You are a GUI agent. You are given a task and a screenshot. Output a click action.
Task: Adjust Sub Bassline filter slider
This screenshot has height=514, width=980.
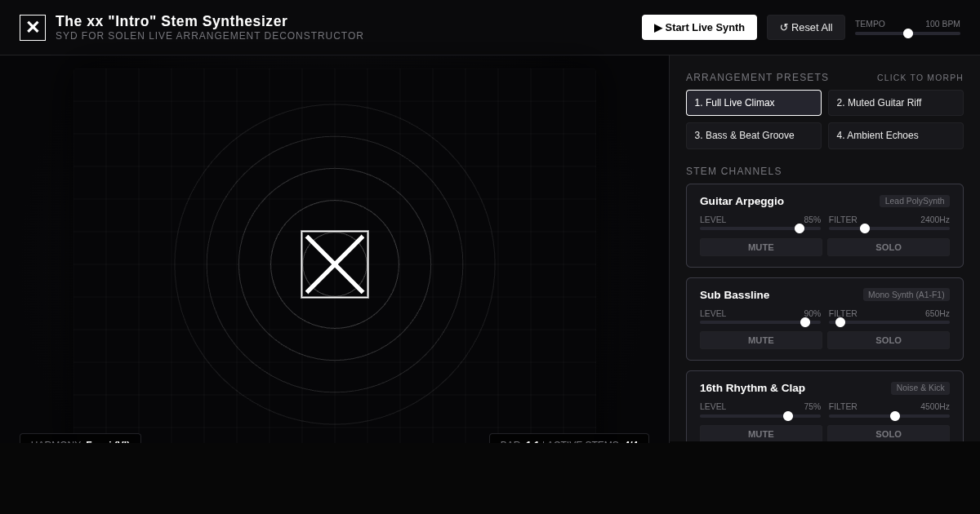pos(889,322)
